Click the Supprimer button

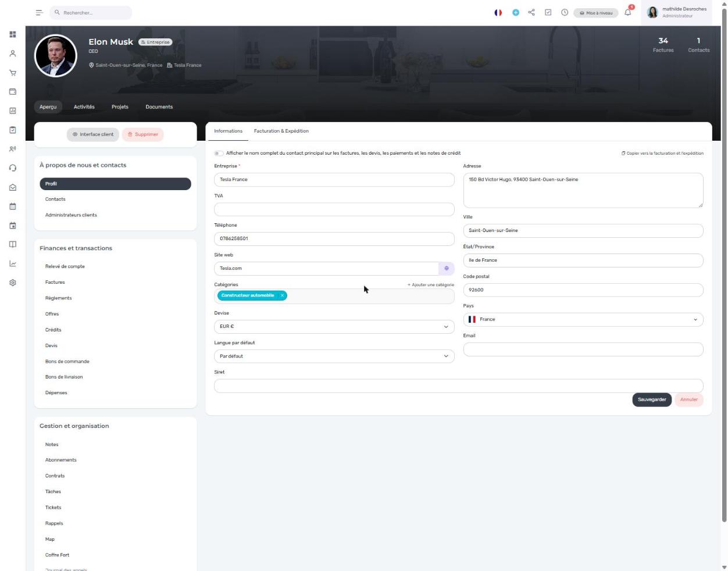pos(143,134)
